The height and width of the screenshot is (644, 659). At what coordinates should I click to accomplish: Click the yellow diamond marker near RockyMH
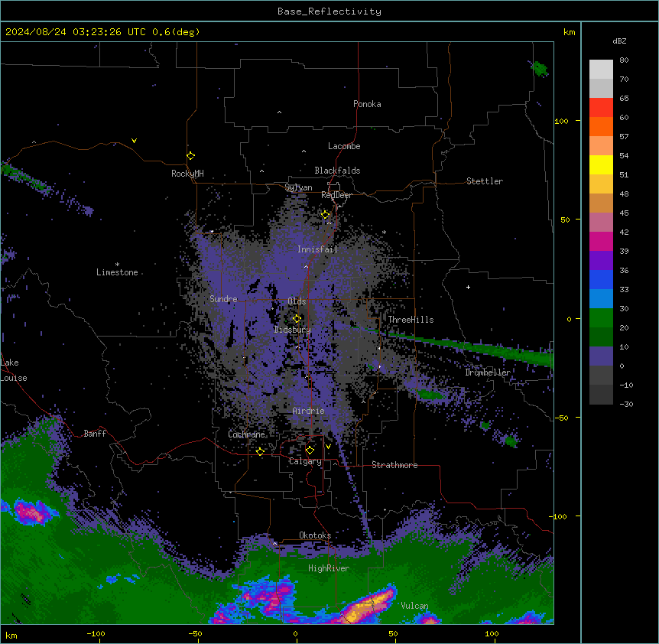click(x=190, y=156)
